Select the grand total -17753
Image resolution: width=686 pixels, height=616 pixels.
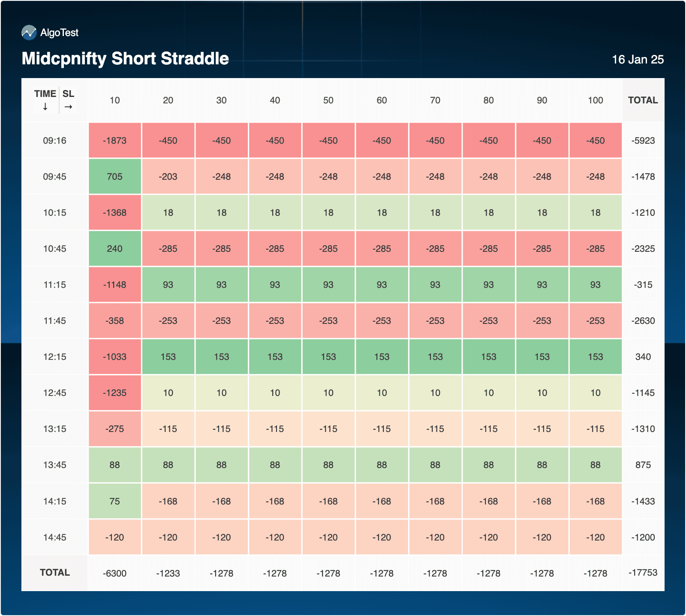643,573
